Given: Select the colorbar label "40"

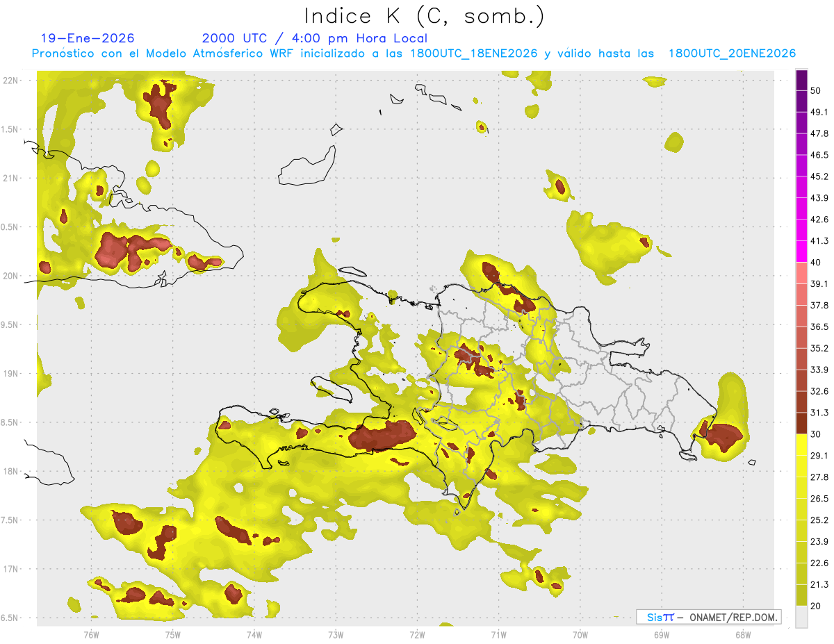Looking at the screenshot, I should coord(817,263).
